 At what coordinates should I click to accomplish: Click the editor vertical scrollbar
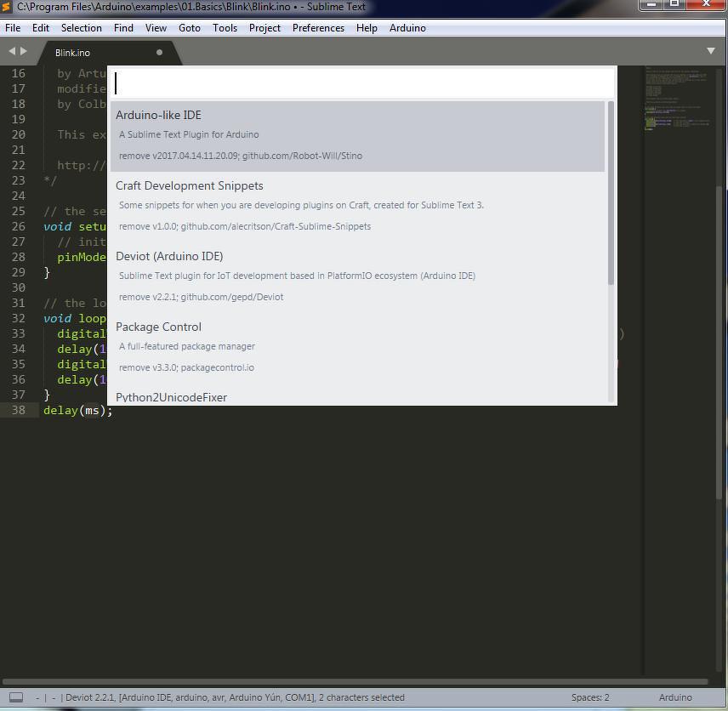719,344
